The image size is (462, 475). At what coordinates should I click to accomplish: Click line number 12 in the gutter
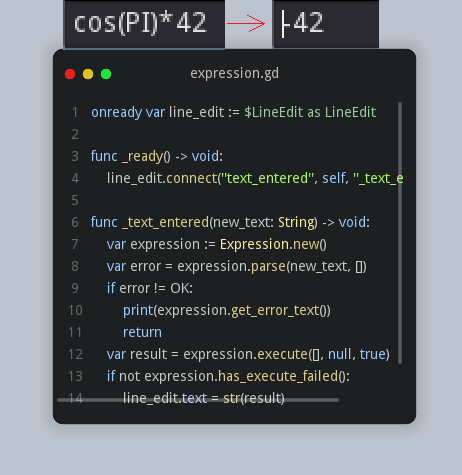pos(75,355)
